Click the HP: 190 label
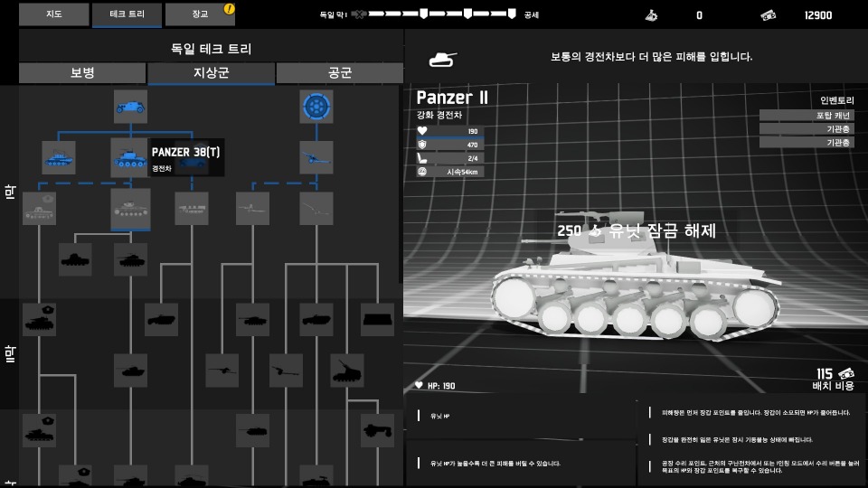This screenshot has height=488, width=868. pyautogui.click(x=441, y=386)
